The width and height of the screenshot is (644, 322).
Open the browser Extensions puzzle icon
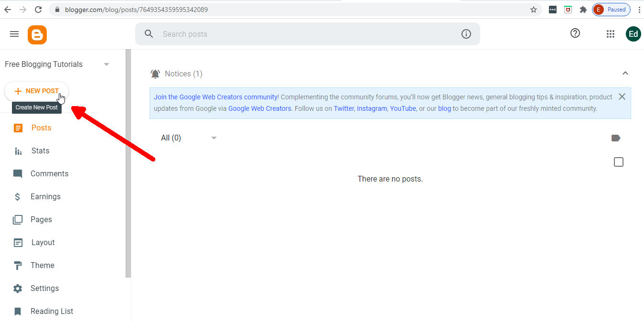click(x=583, y=9)
